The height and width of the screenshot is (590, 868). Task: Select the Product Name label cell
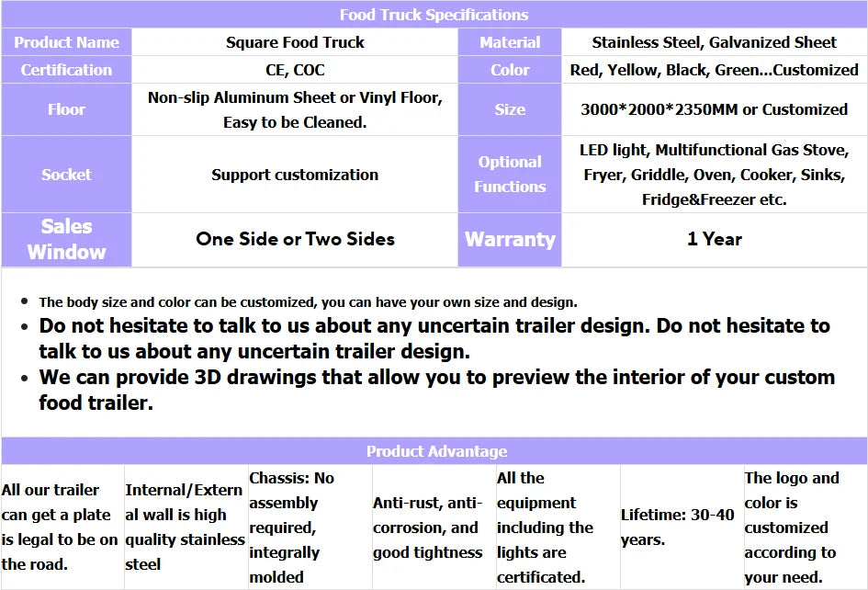coord(65,42)
